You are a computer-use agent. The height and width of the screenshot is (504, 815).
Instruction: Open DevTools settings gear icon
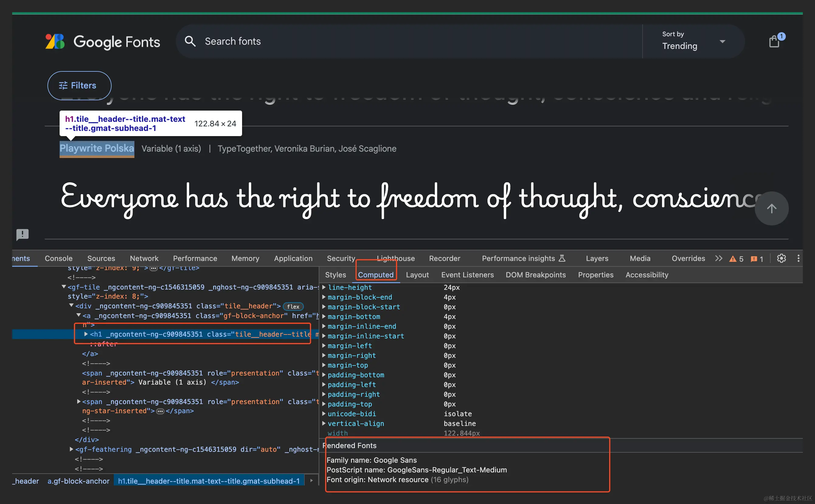pos(781,258)
